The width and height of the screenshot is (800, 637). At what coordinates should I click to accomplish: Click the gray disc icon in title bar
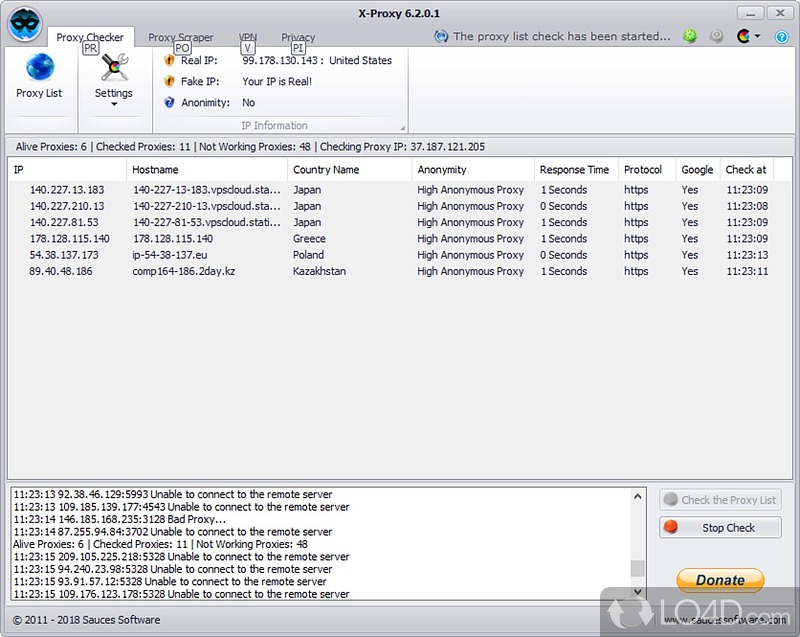pos(717,36)
